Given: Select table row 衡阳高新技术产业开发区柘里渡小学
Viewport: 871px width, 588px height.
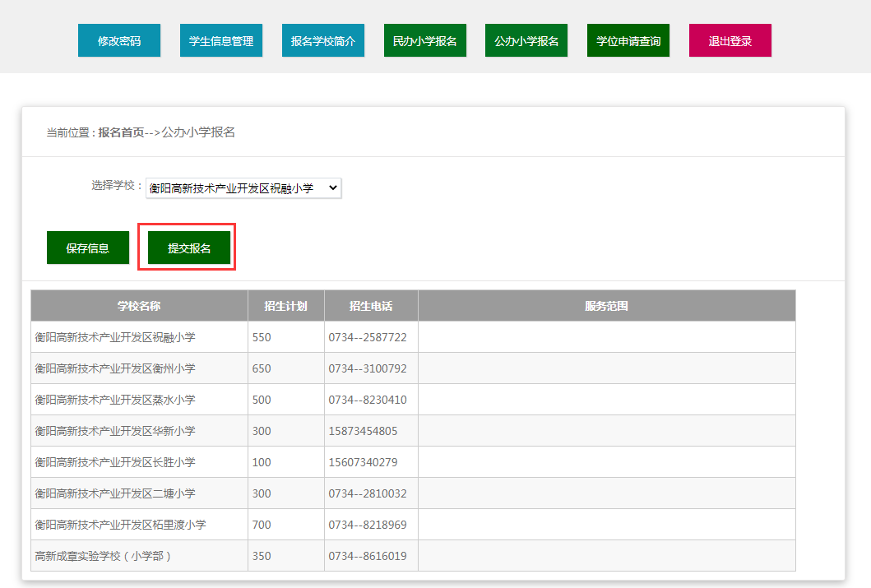Looking at the screenshot, I should 413,525.
